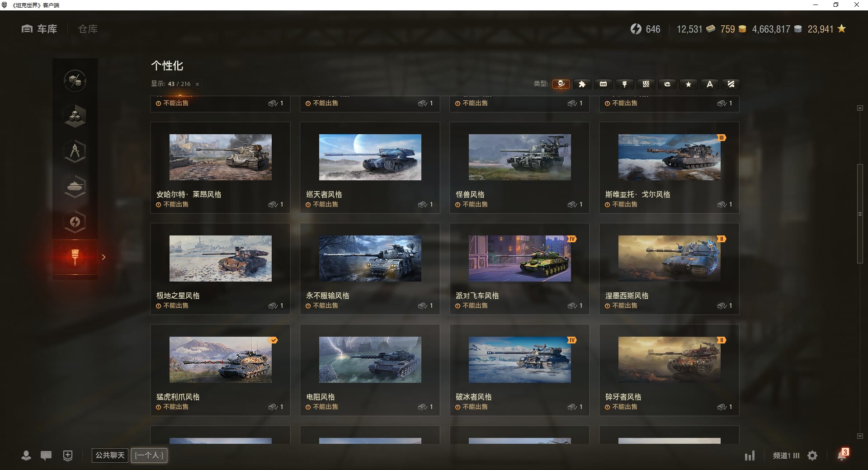
Task: Clear the display filter with × button
Action: point(197,84)
